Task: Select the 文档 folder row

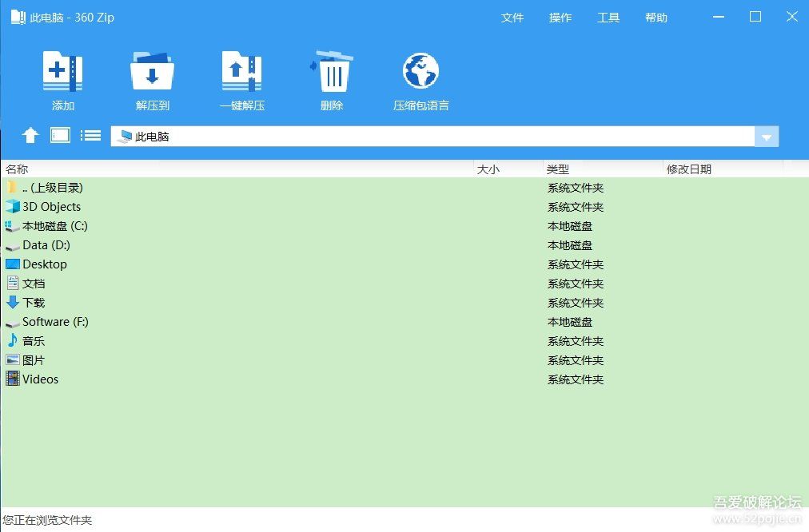Action: coord(404,283)
